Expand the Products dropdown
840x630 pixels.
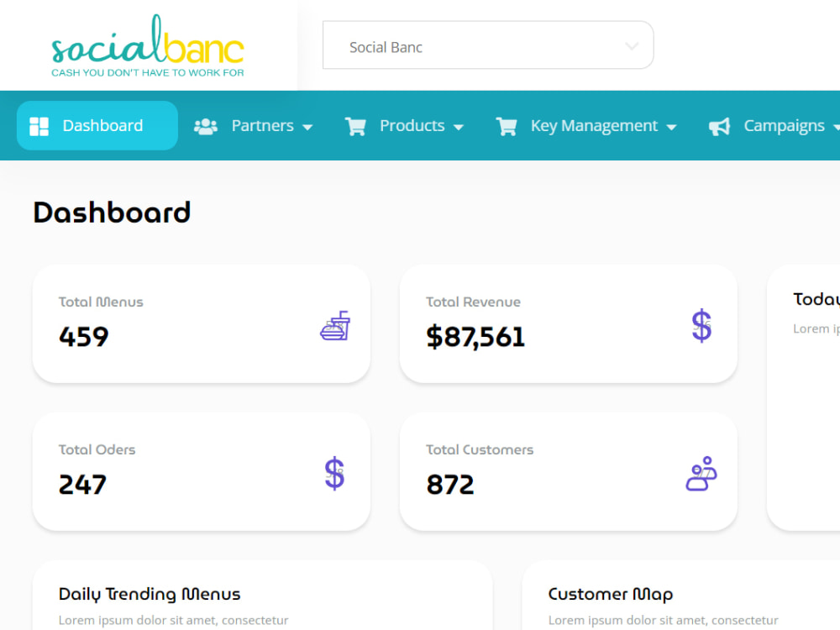[459, 126]
